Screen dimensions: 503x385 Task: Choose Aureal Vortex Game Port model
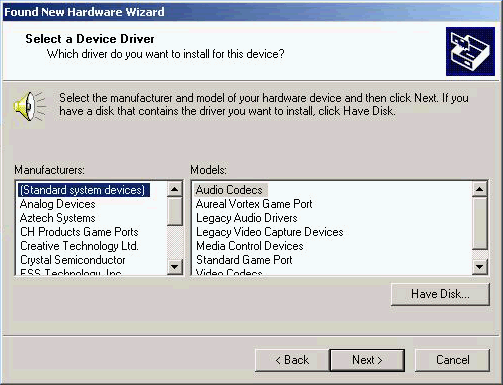[x=254, y=204]
